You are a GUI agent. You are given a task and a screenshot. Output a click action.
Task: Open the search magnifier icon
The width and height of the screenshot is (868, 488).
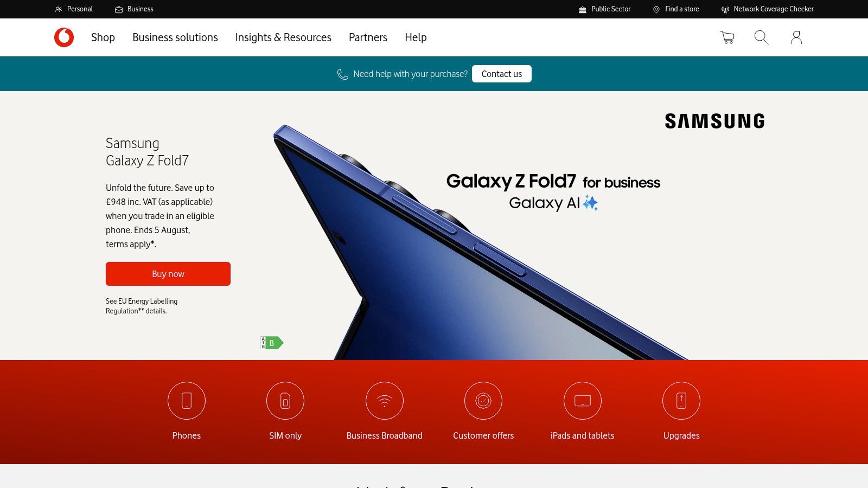761,37
